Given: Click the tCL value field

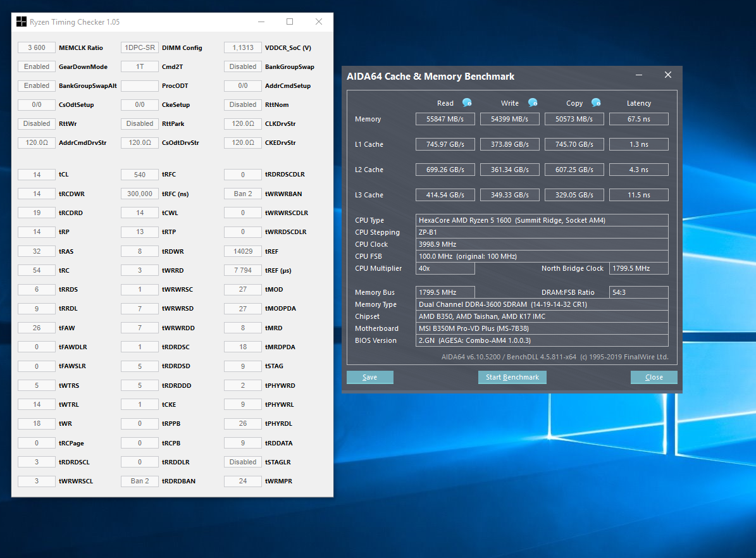Looking at the screenshot, I should [37, 175].
